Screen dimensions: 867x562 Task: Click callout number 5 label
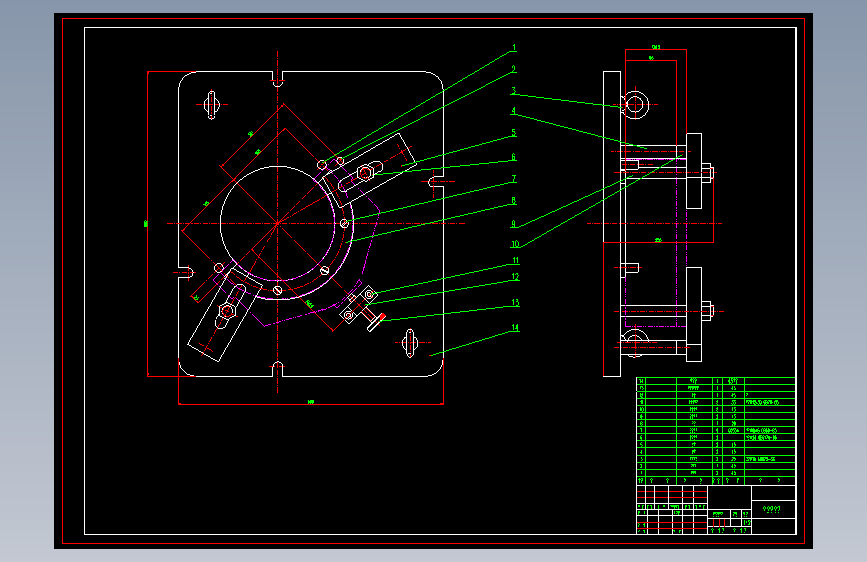pos(514,133)
